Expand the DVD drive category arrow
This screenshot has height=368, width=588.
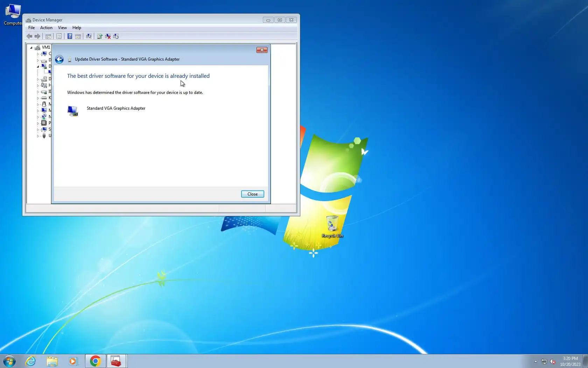(x=38, y=79)
